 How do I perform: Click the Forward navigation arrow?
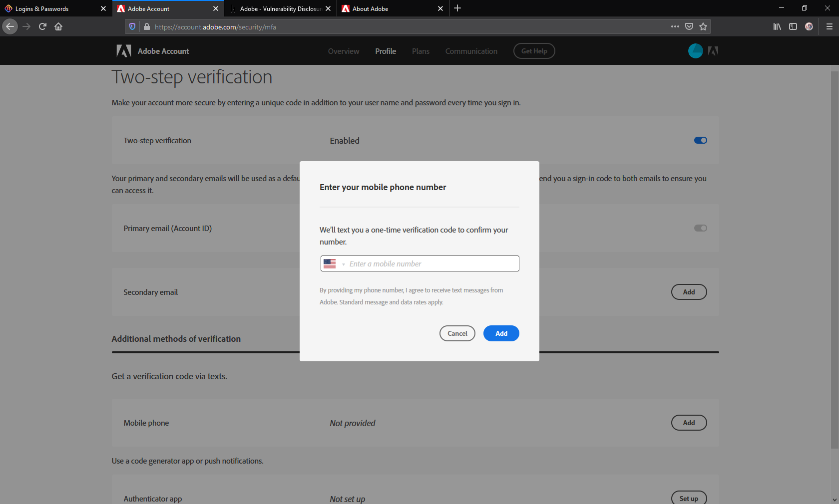[26, 26]
